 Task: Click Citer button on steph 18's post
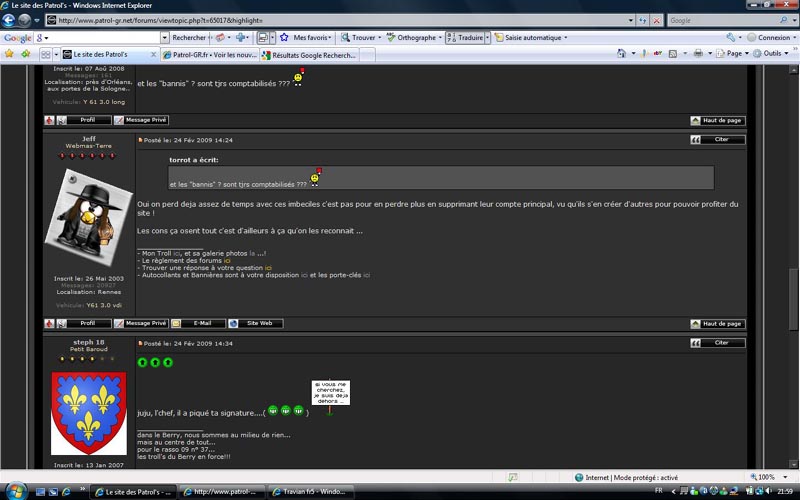pos(718,343)
